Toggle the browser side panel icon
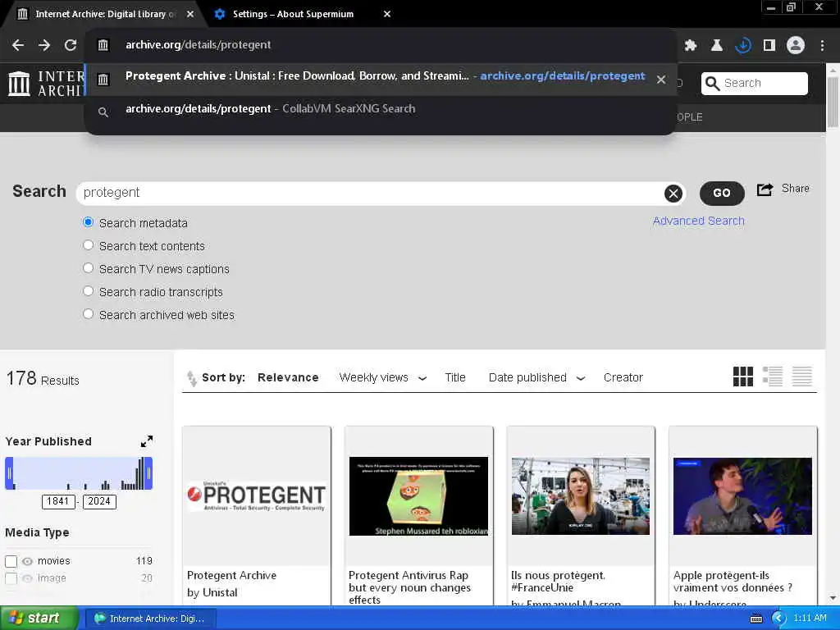840x630 pixels. (769, 46)
